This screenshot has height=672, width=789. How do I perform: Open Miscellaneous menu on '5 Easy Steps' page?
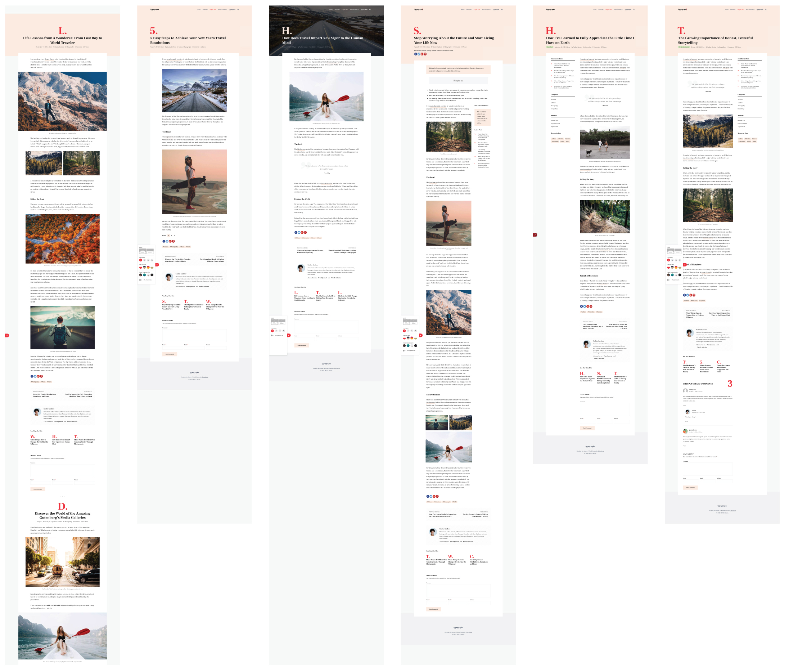222,9
